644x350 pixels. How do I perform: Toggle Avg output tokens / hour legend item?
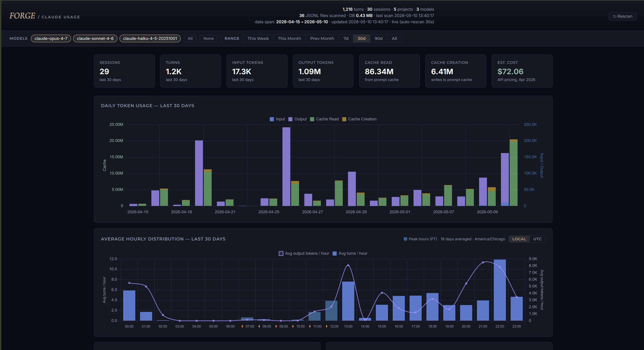304,253
